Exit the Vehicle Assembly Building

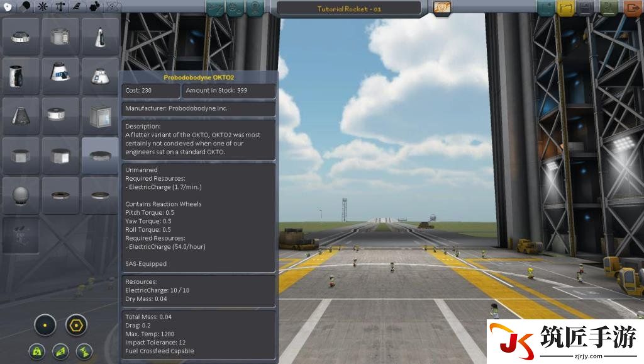(631, 8)
